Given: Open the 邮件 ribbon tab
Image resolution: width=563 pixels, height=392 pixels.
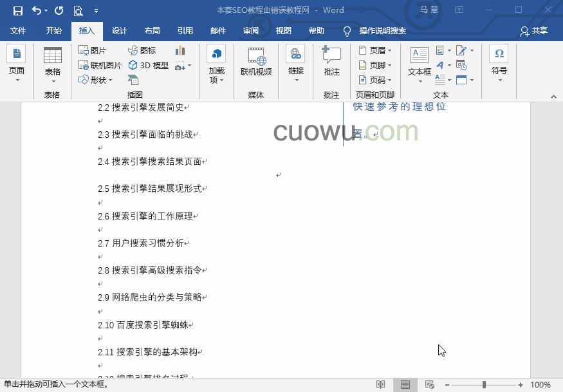Looking at the screenshot, I should 217,30.
